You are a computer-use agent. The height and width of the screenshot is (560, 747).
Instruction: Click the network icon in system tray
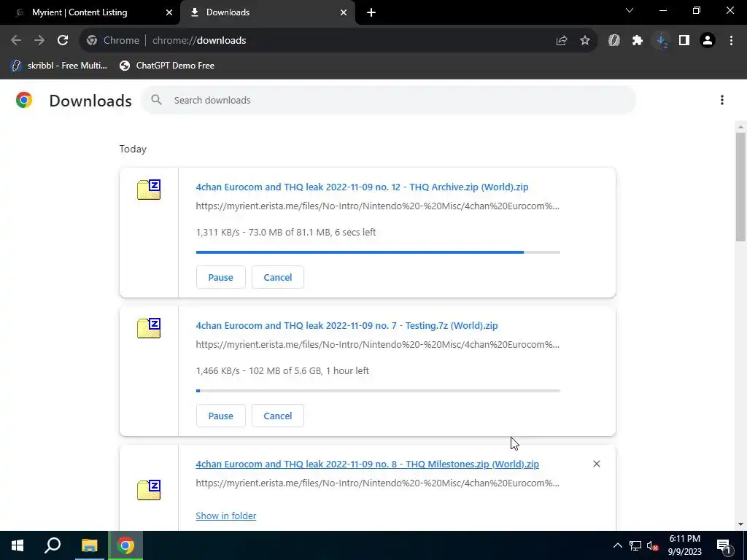(x=635, y=545)
